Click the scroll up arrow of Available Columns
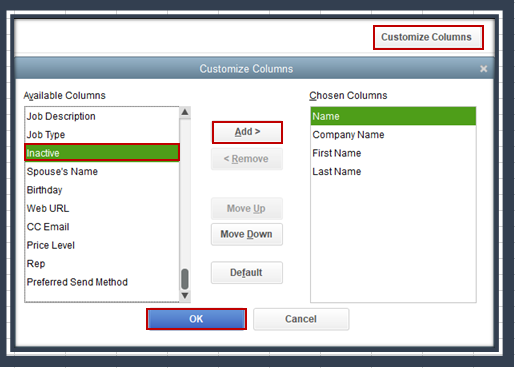 tap(185, 112)
